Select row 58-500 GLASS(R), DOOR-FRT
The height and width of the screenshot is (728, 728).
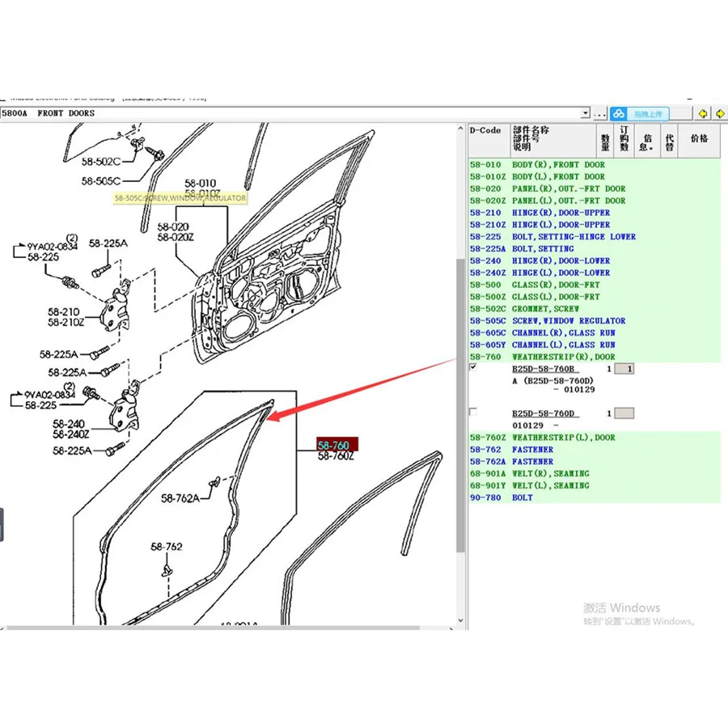point(595,285)
